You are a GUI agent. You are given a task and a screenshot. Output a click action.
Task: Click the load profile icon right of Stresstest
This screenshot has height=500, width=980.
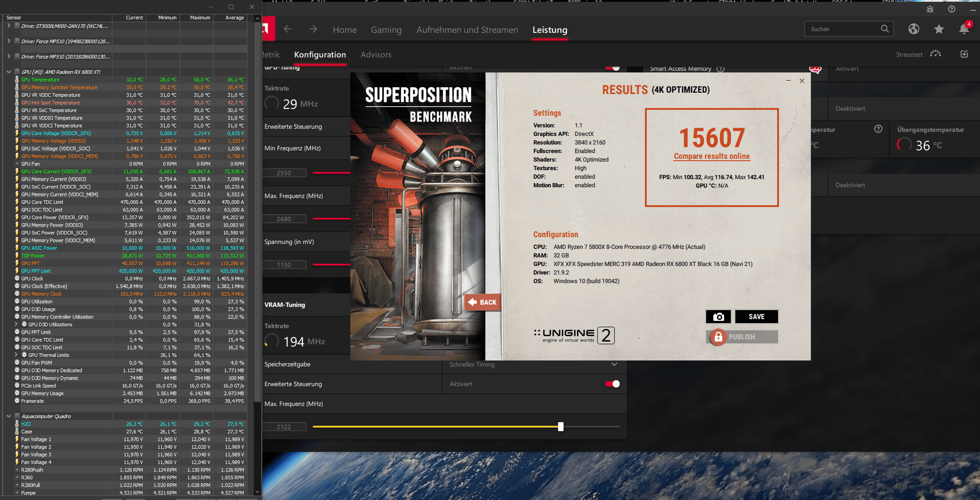click(x=964, y=54)
